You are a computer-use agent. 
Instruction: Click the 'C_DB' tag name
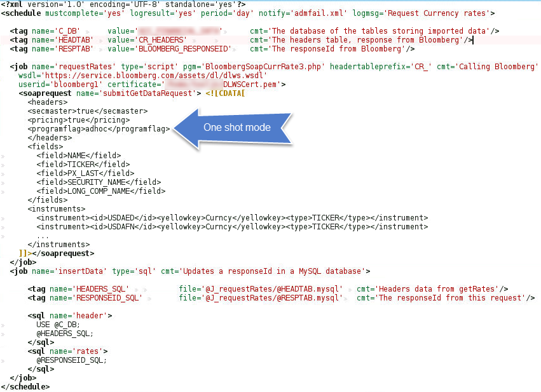point(69,31)
